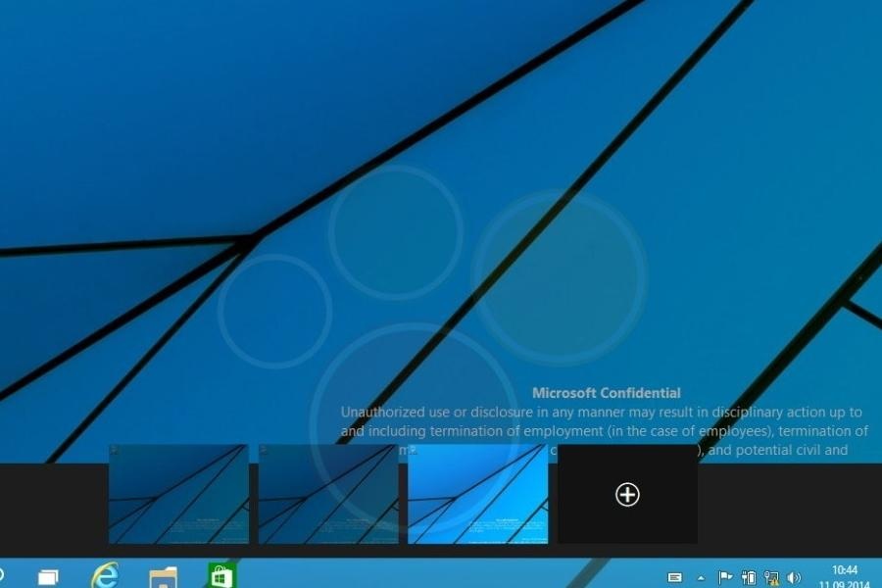Open network icon with warning badge
Screen dimensions: 882x588
pyautogui.click(x=771, y=577)
